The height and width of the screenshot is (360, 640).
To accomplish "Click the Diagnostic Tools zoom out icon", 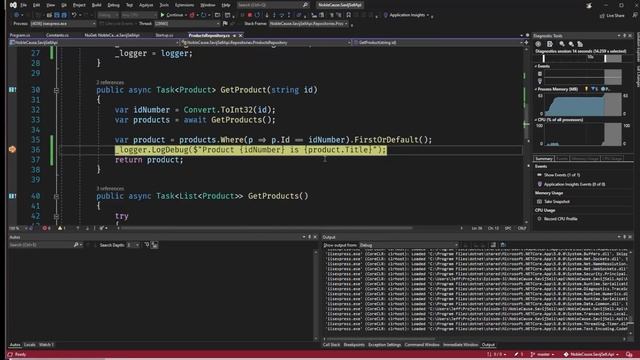I will click(x=571, y=44).
